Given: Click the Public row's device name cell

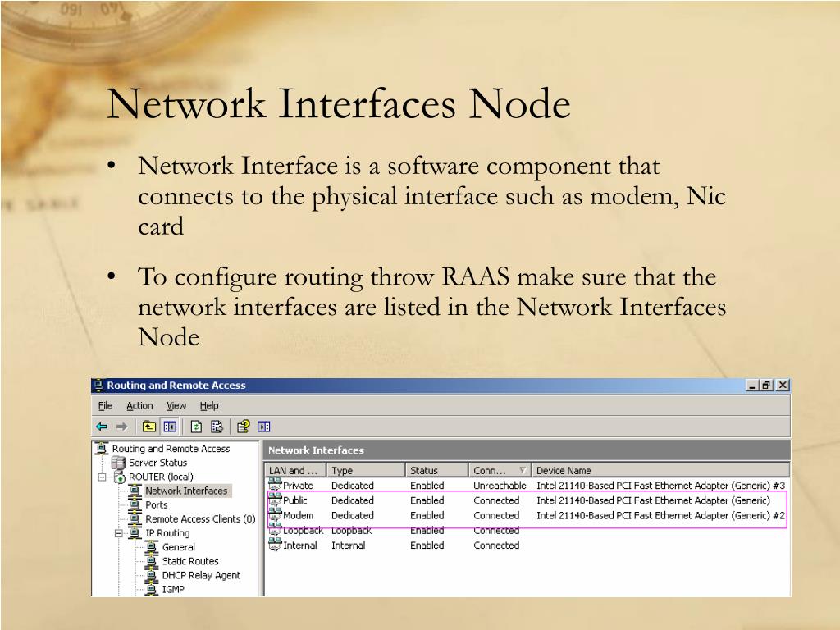Looking at the screenshot, I should (x=653, y=500).
